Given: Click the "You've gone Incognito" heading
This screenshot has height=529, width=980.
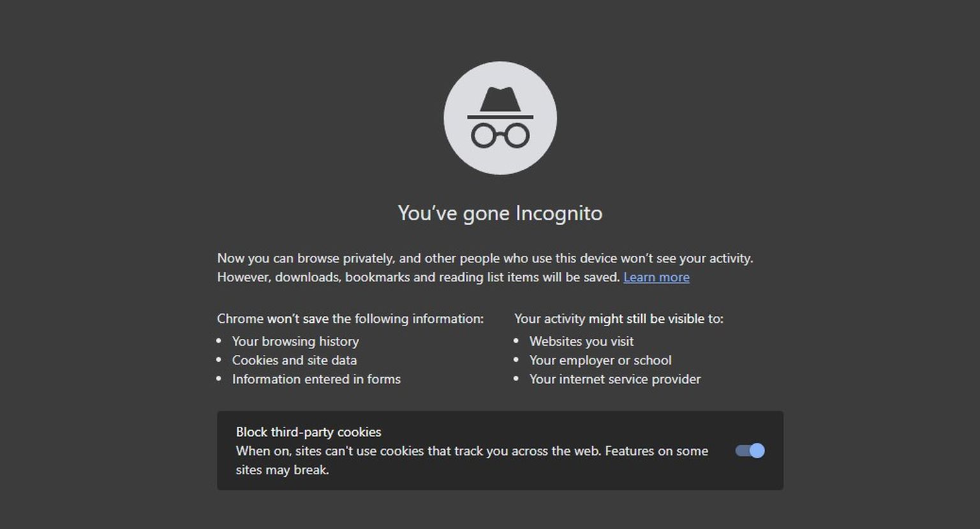Looking at the screenshot, I should [x=500, y=212].
